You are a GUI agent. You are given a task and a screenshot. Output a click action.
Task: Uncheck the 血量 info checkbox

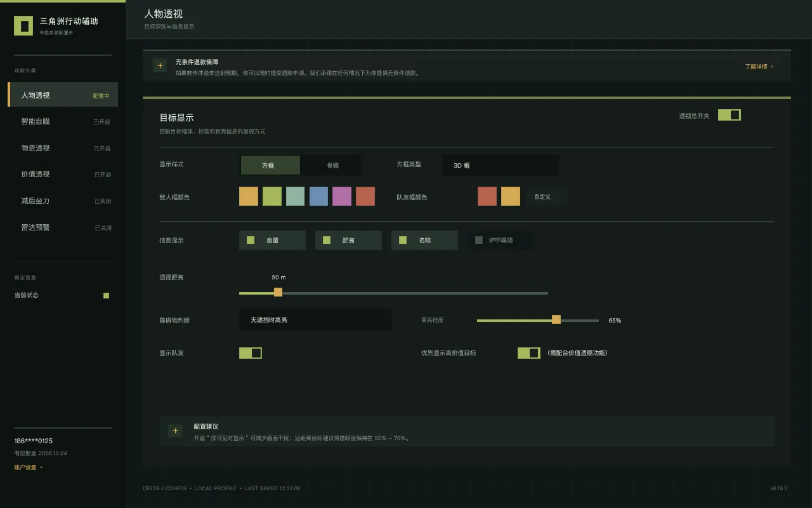point(272,241)
